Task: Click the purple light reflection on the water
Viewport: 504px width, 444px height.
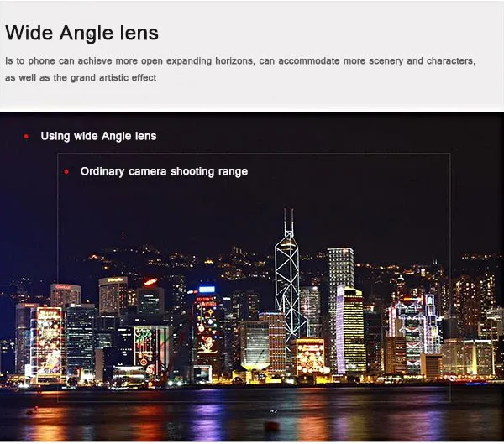Action: pyautogui.click(x=207, y=418)
